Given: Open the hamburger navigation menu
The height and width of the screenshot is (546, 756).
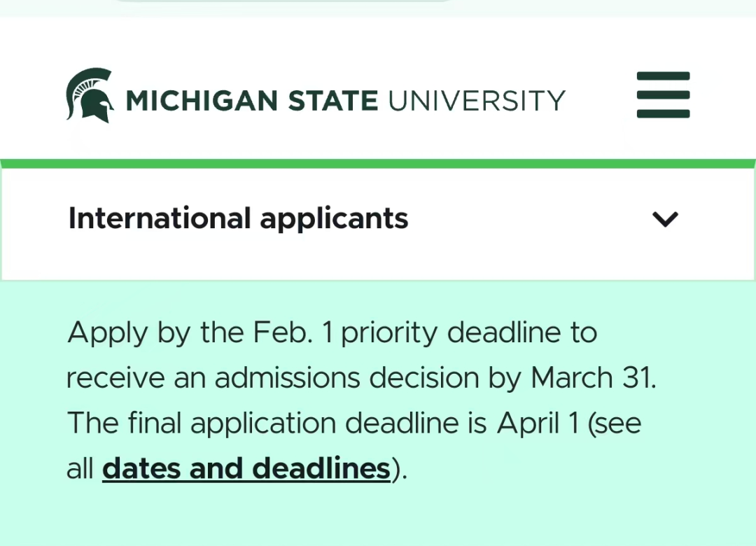Looking at the screenshot, I should pos(663,94).
